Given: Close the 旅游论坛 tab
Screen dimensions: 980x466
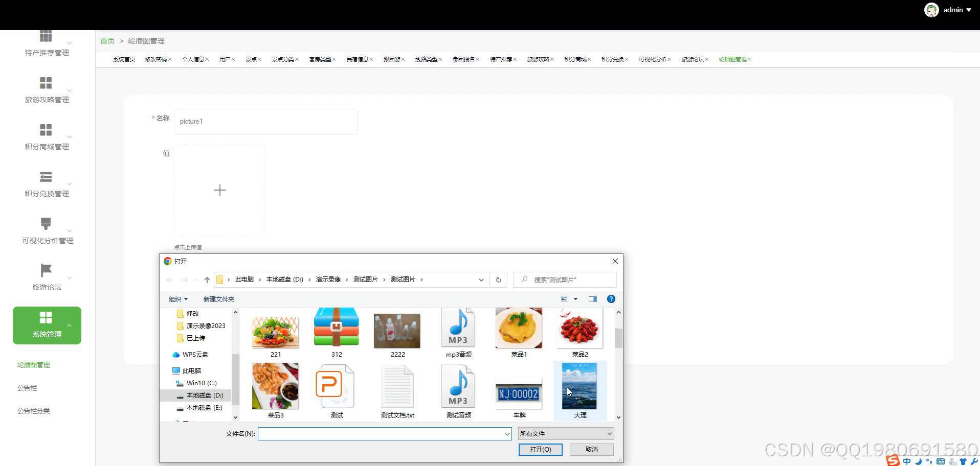Looking at the screenshot, I should [707, 59].
